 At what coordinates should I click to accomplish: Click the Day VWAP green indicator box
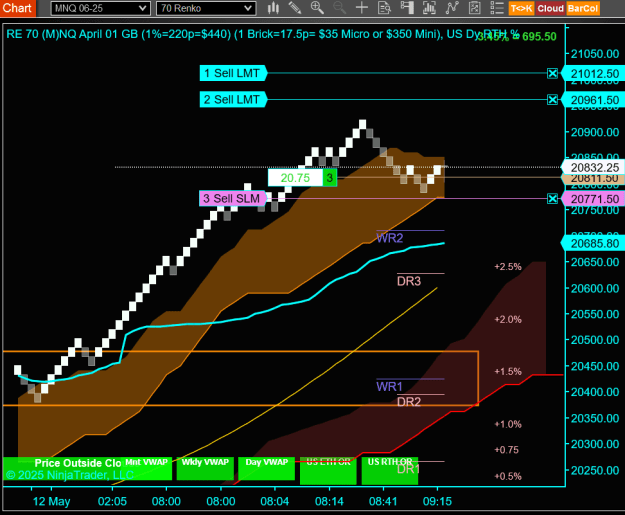tap(266, 468)
